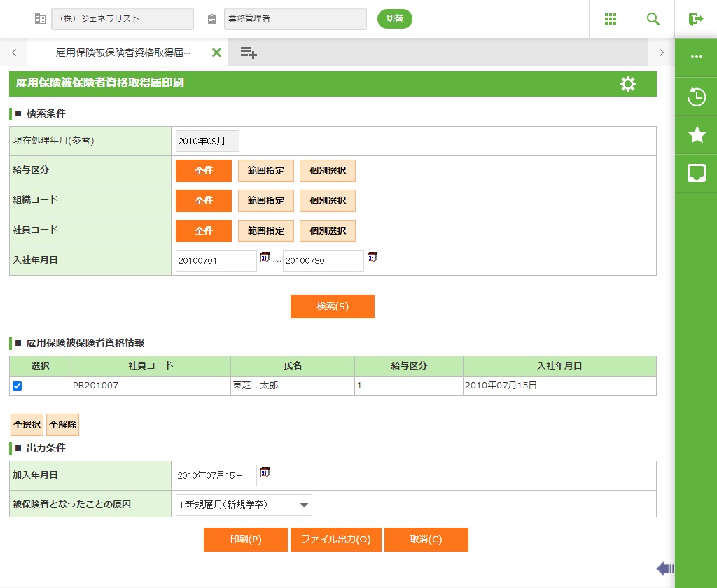
Task: Click the add new tab icon
Action: 249,52
